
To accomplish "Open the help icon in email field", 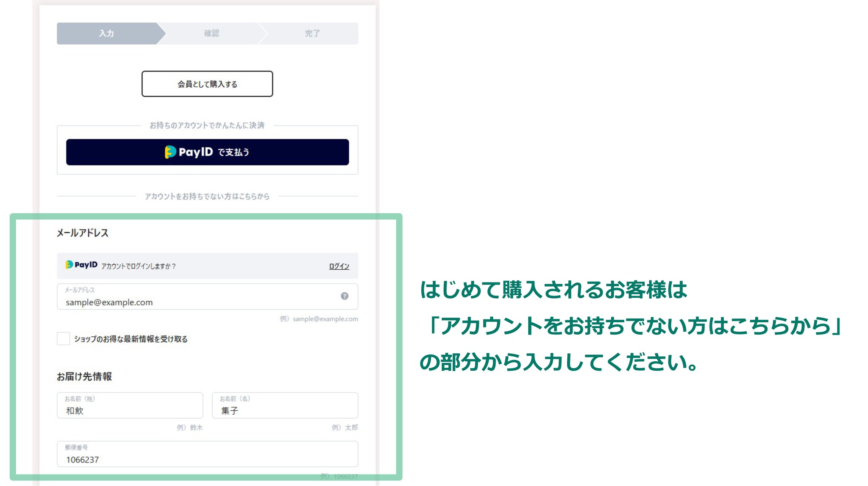I will click(x=345, y=296).
